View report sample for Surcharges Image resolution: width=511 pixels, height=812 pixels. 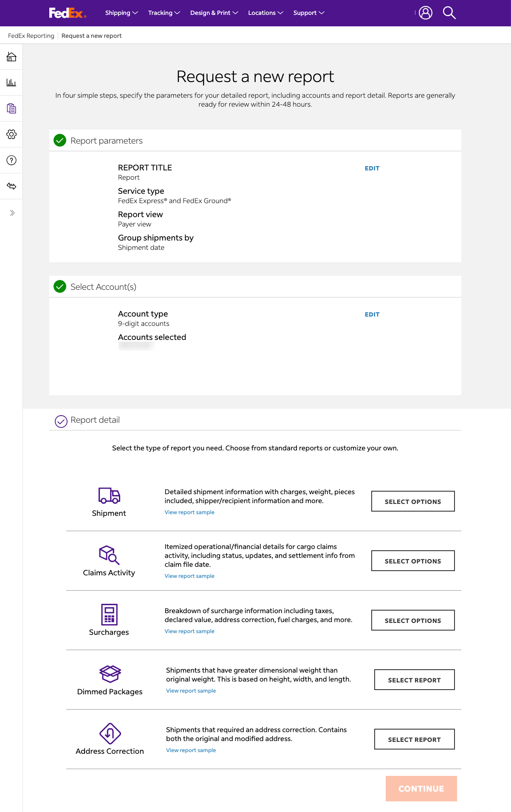tap(189, 631)
